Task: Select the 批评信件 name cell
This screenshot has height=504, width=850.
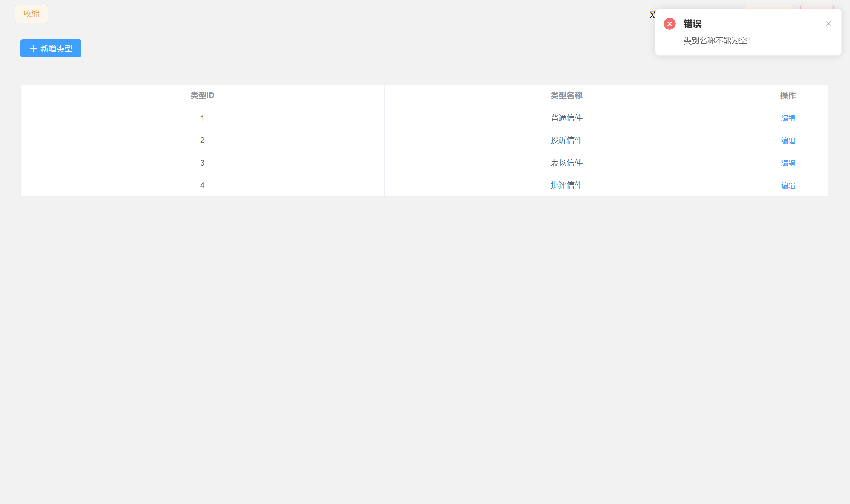Action: (566, 185)
